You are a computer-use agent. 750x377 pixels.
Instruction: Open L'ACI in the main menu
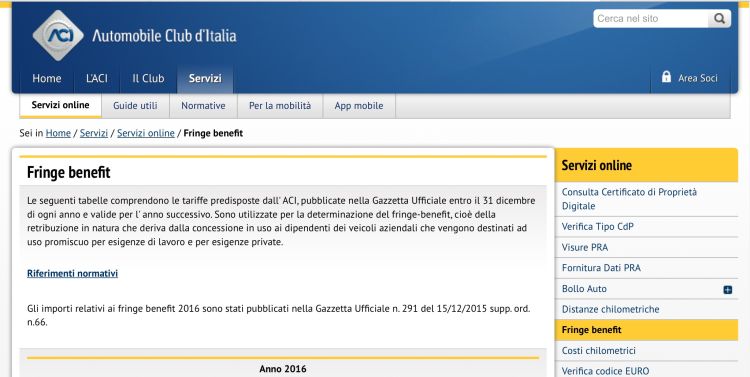tap(97, 78)
